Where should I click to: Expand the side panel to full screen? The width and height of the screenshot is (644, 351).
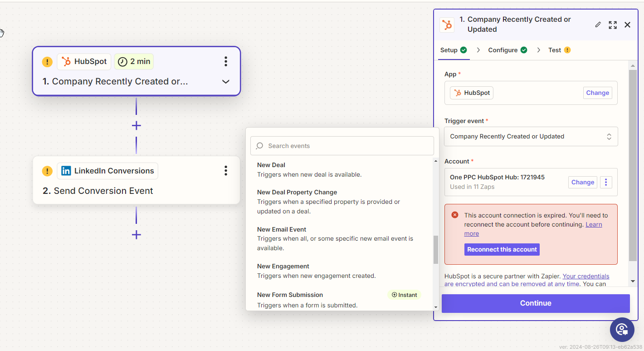click(613, 25)
